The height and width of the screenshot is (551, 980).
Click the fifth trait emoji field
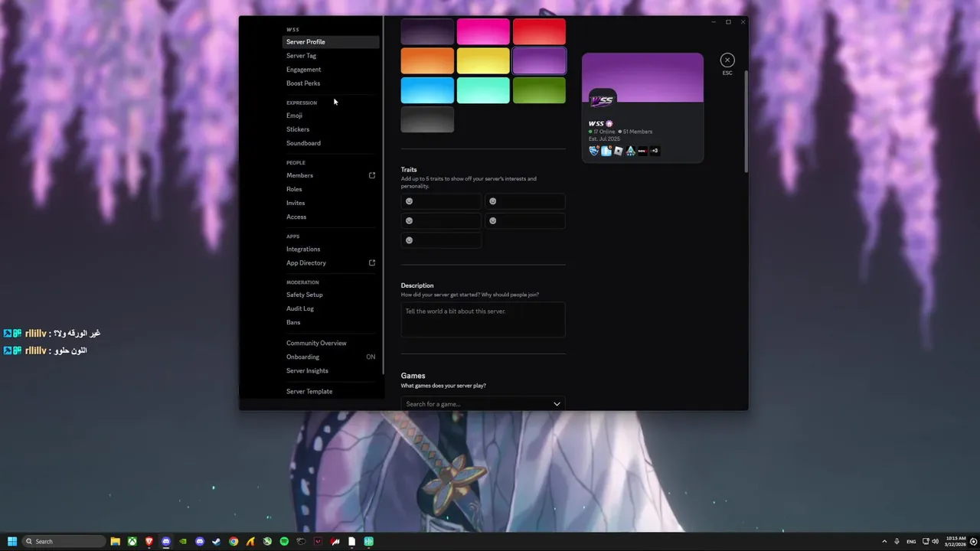[x=441, y=240]
